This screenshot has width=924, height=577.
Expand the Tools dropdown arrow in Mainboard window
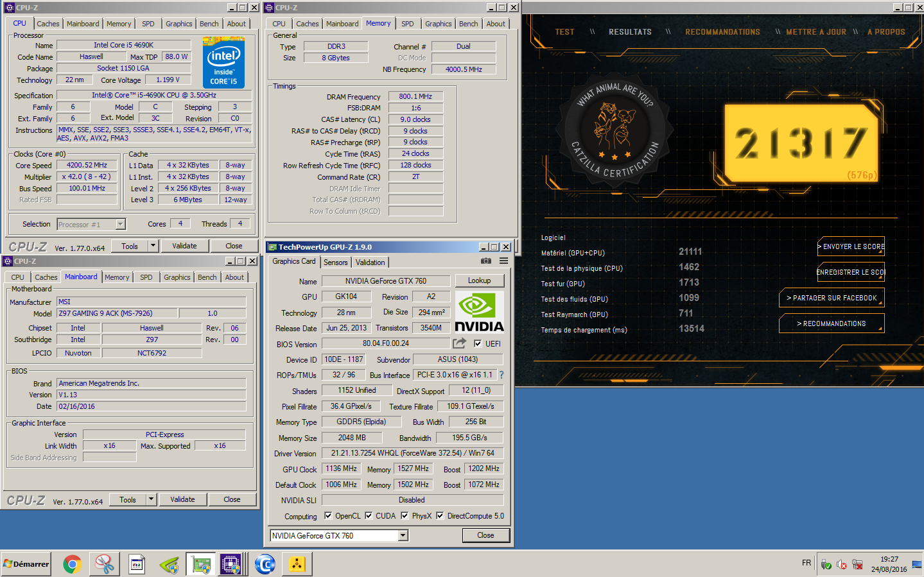tap(151, 499)
